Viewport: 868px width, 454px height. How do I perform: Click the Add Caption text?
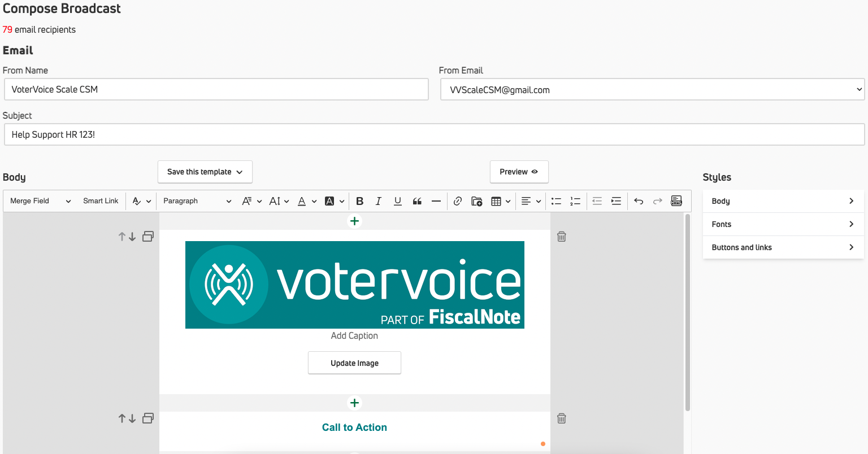[x=354, y=335]
